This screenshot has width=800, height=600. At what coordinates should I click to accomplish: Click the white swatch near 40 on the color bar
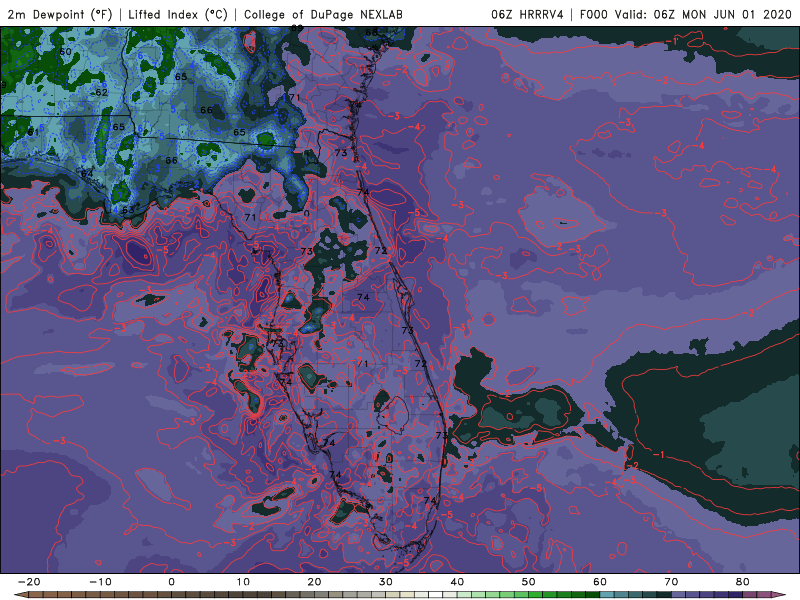436,594
